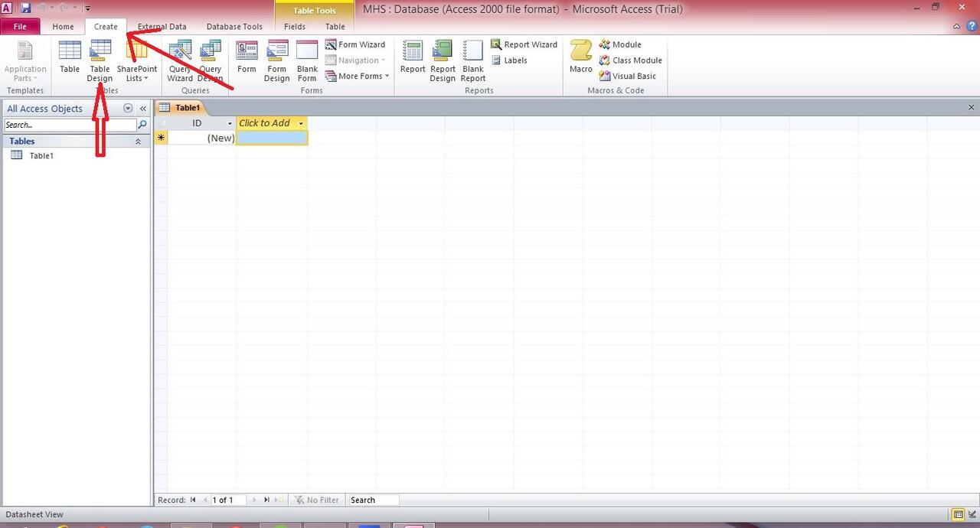Expand the More Forms dropdown

(x=358, y=76)
